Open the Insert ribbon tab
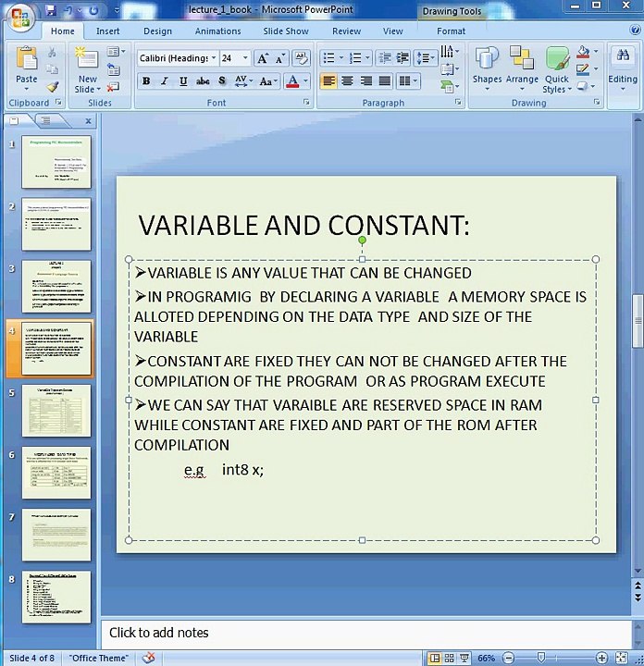This screenshot has width=644, height=666. click(108, 31)
